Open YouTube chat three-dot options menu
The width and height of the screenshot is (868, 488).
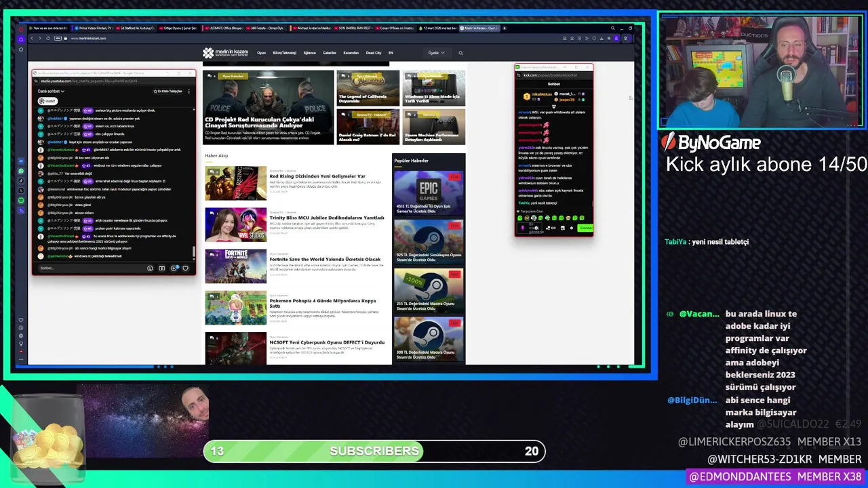point(189,91)
